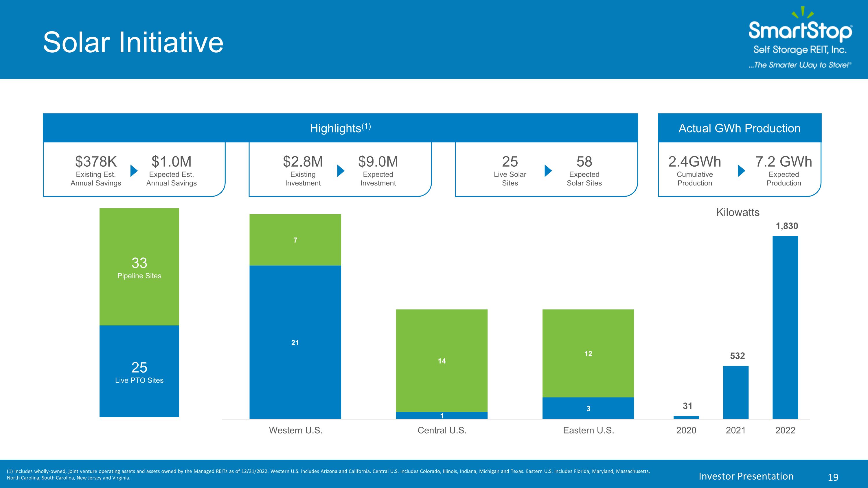Click the 2.4GWh cumulative production value
The image size is (868, 488).
click(695, 162)
